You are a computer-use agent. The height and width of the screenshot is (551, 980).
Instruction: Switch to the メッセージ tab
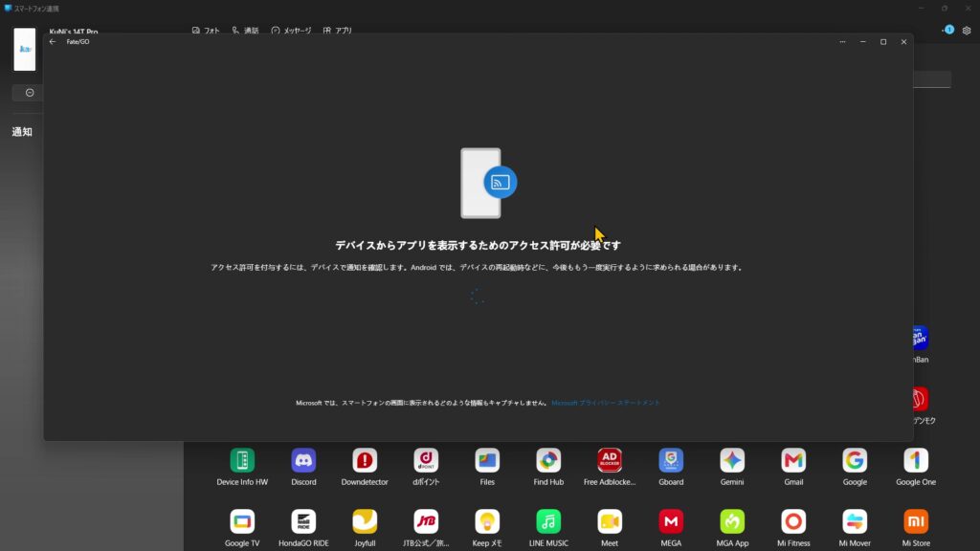click(291, 30)
